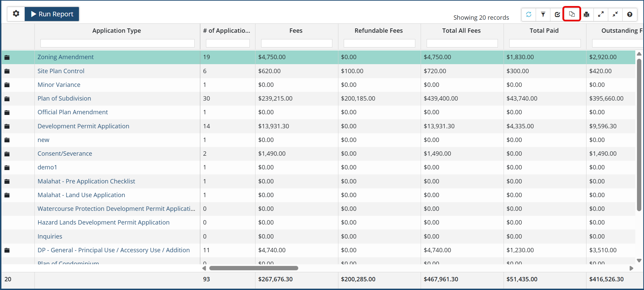Click the Total Paid column header
The width and height of the screenshot is (644, 290).
tap(544, 31)
